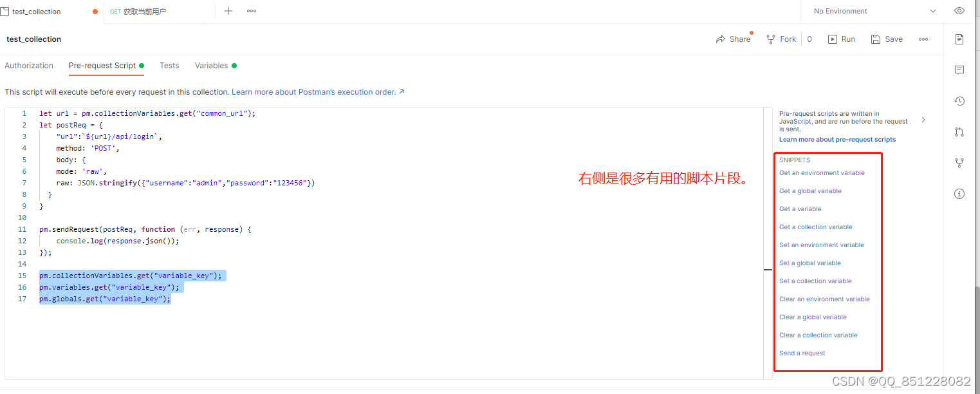The width and height of the screenshot is (980, 394).
Task: Open the Authorization tab
Action: click(29, 66)
